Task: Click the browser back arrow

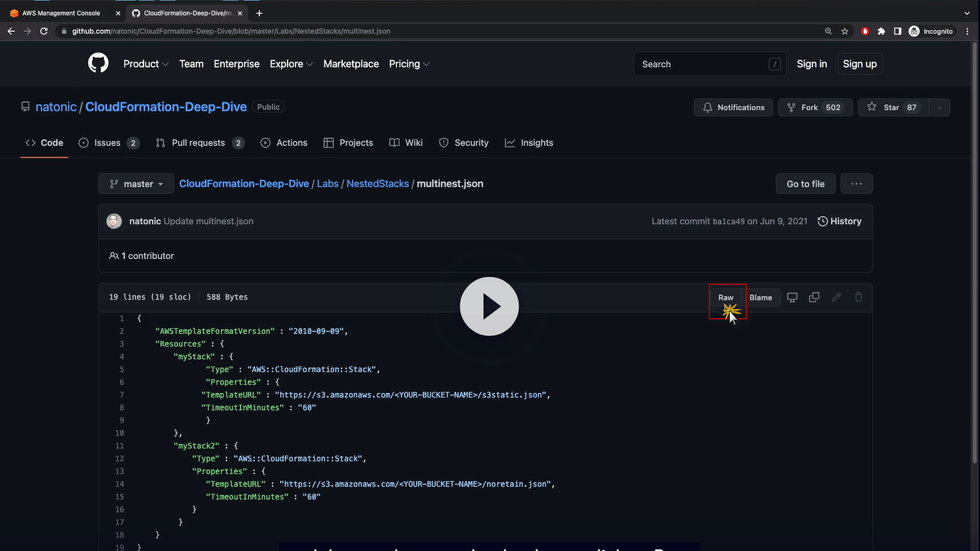Action: point(11,31)
